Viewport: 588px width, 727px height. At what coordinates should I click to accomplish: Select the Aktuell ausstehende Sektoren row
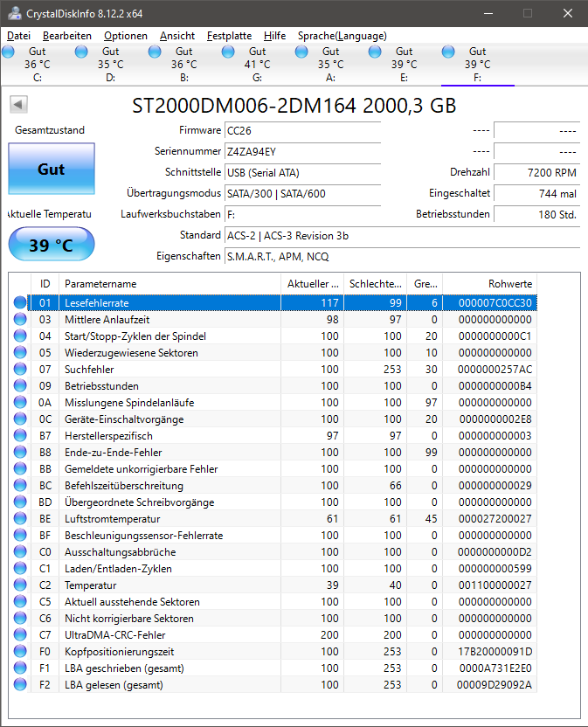(x=284, y=602)
